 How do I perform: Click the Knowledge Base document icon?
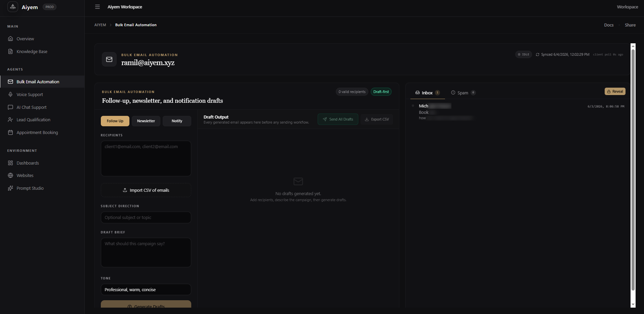pos(10,51)
